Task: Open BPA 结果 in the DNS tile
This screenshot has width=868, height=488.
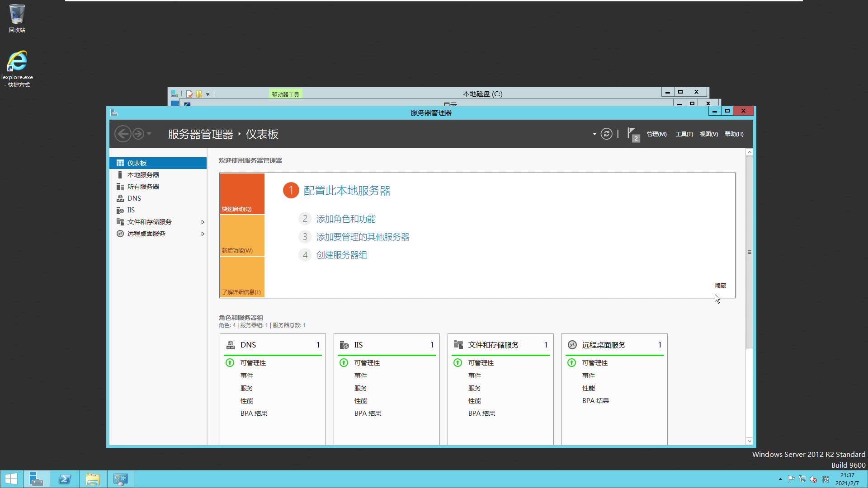Action: click(254, 413)
